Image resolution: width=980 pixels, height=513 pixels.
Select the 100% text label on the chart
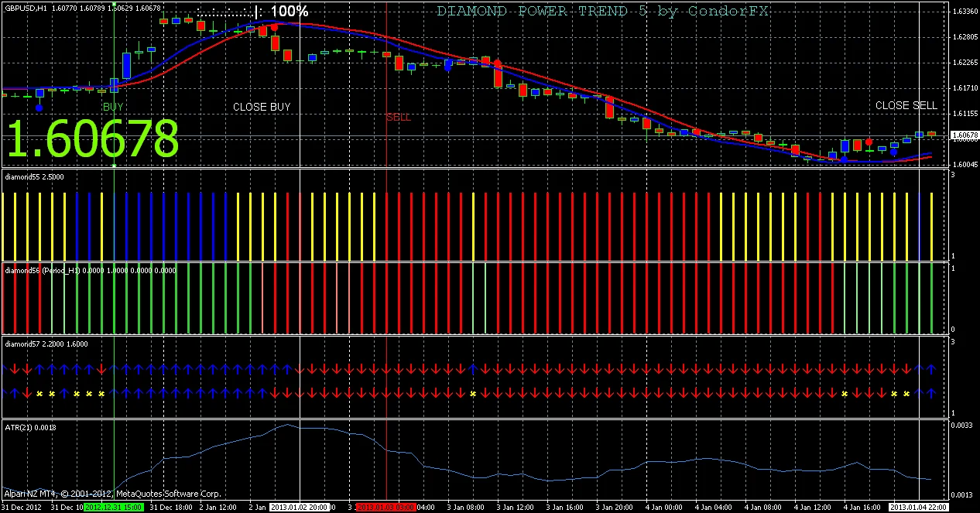tap(290, 12)
